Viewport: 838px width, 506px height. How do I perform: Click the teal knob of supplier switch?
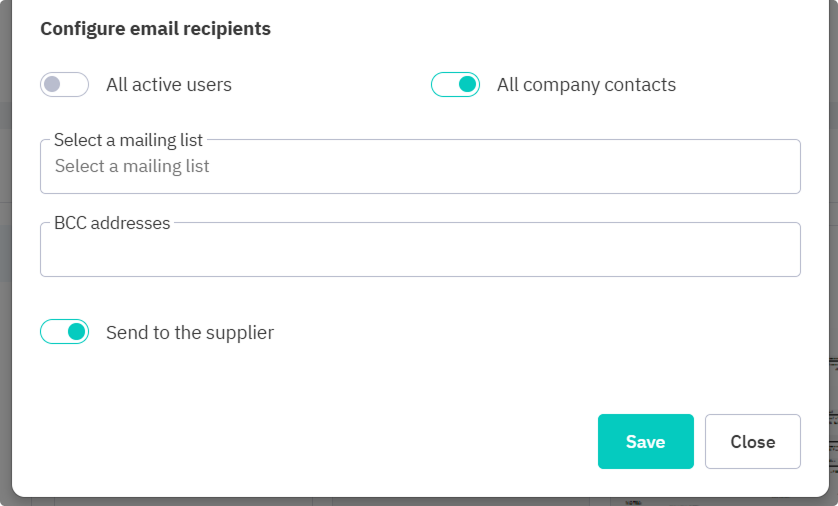tap(76, 332)
